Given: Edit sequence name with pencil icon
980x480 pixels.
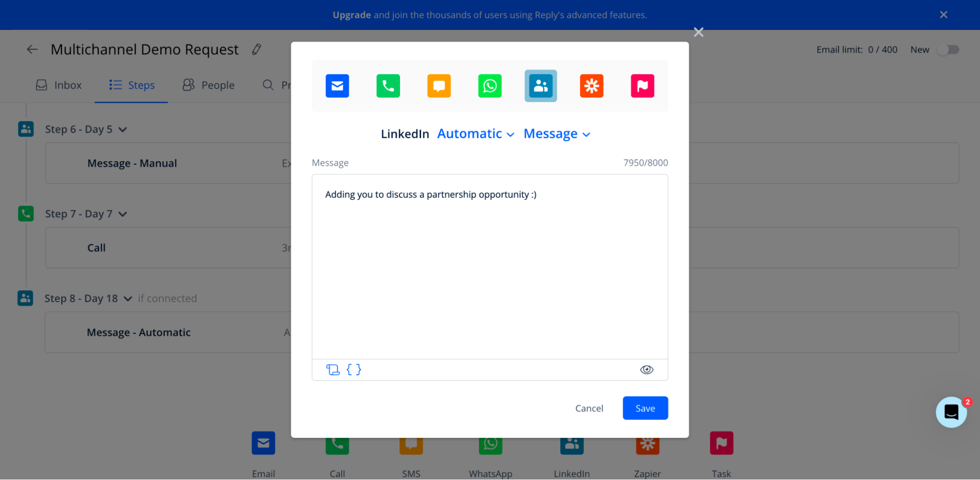Looking at the screenshot, I should pos(256,49).
